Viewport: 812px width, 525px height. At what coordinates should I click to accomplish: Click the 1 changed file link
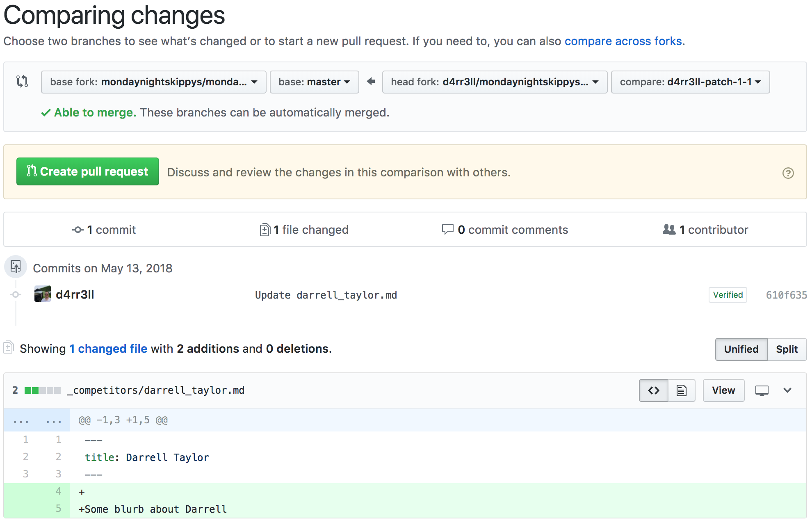pyautogui.click(x=109, y=349)
